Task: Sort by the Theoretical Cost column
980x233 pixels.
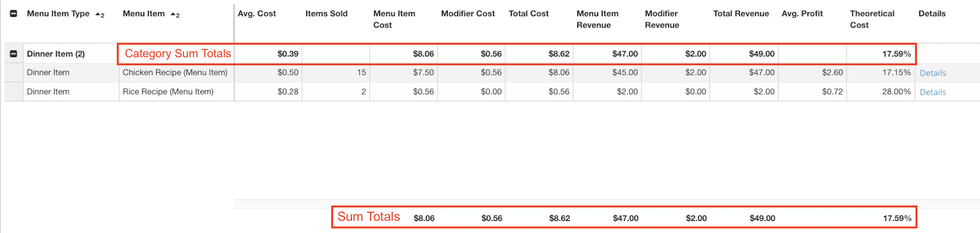Action: pos(872,19)
